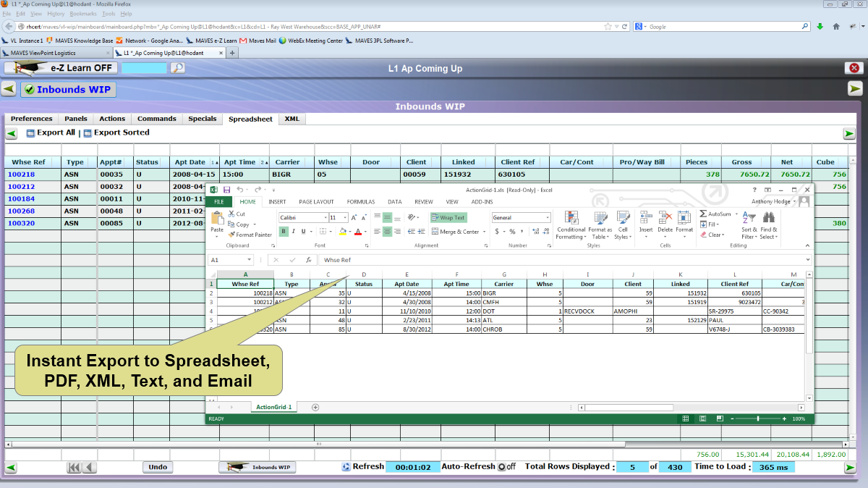Click the Refresh icon in bottom bar

pyautogui.click(x=346, y=467)
